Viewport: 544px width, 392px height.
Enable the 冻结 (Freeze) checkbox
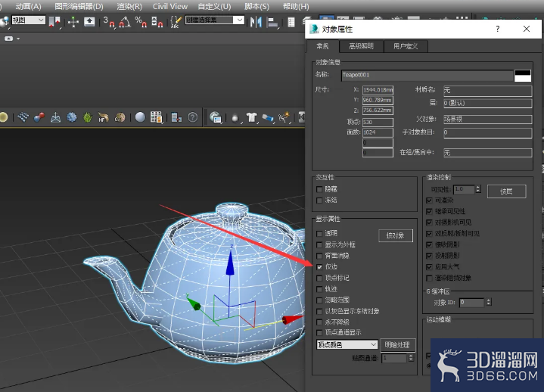point(319,201)
